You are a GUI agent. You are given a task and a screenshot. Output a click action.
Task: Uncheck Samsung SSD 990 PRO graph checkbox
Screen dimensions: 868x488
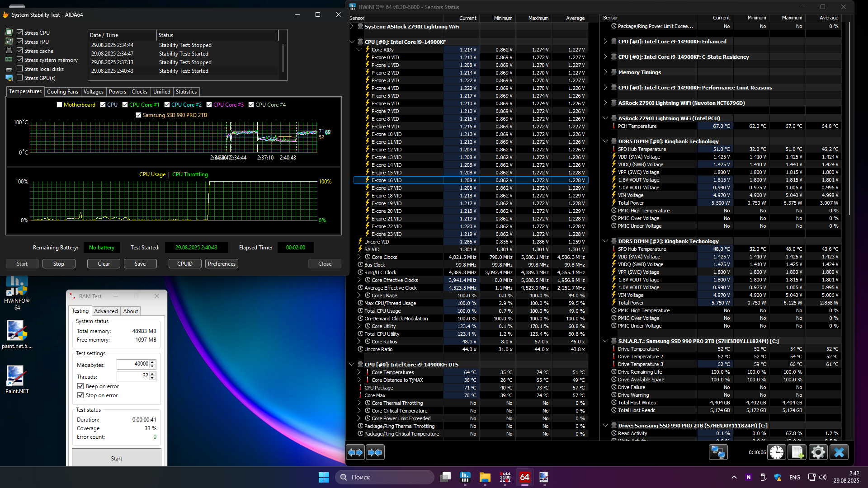[x=138, y=115]
